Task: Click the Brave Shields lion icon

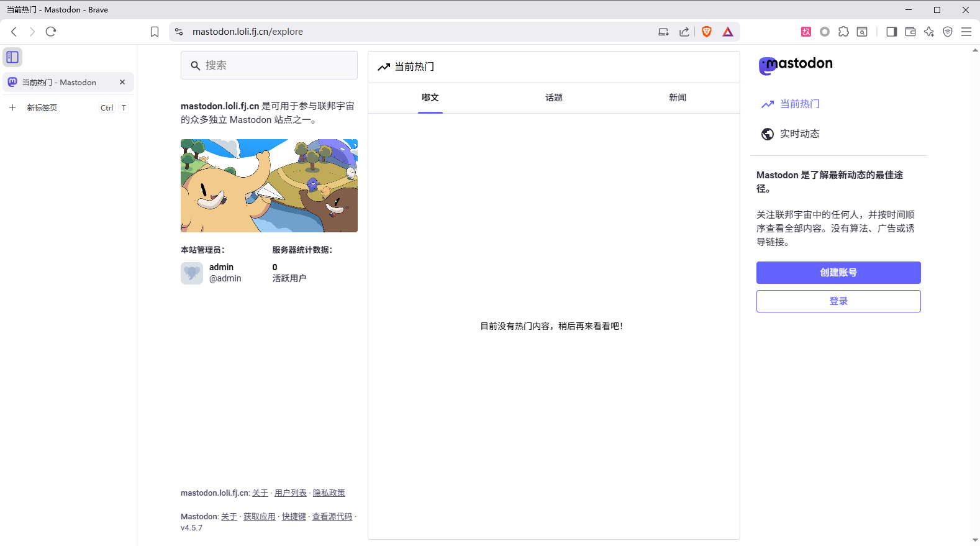Action: click(x=706, y=32)
